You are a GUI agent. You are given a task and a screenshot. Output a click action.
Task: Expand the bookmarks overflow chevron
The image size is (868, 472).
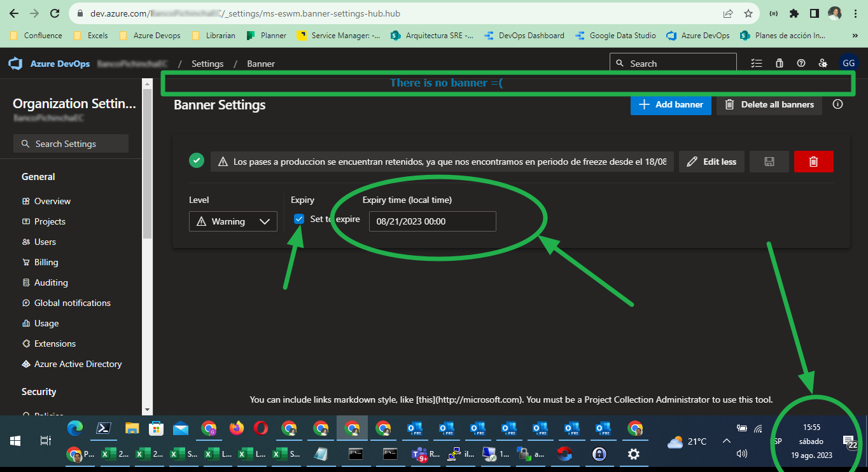click(x=855, y=36)
